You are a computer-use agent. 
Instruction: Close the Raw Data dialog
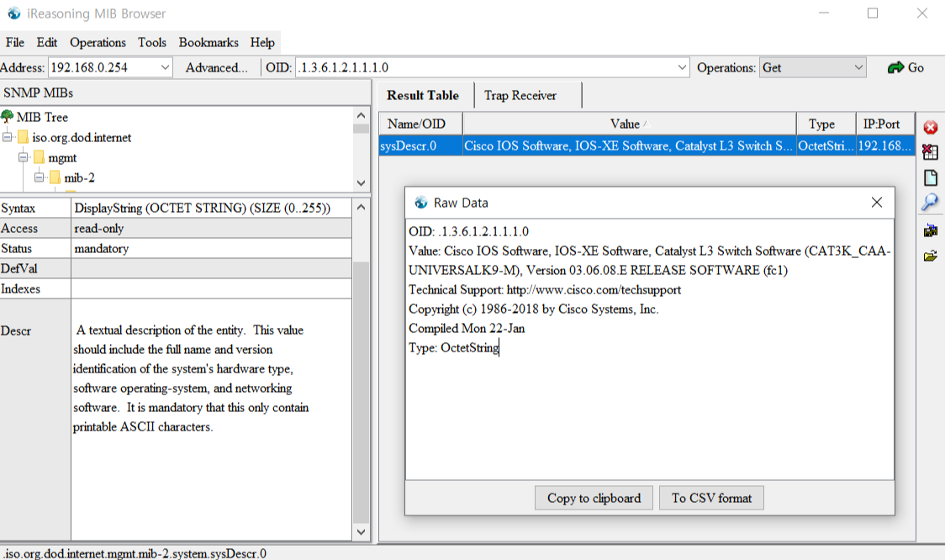pyautogui.click(x=877, y=203)
